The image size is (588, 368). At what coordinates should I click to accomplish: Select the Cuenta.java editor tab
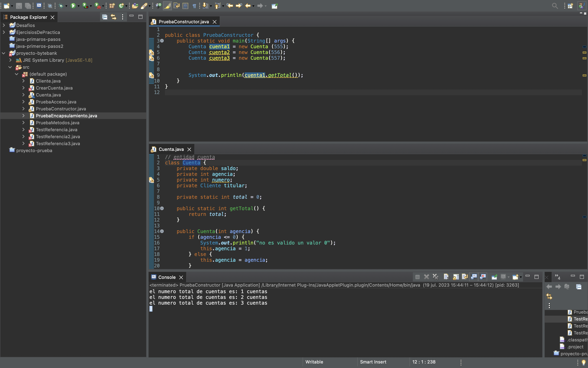(x=171, y=149)
